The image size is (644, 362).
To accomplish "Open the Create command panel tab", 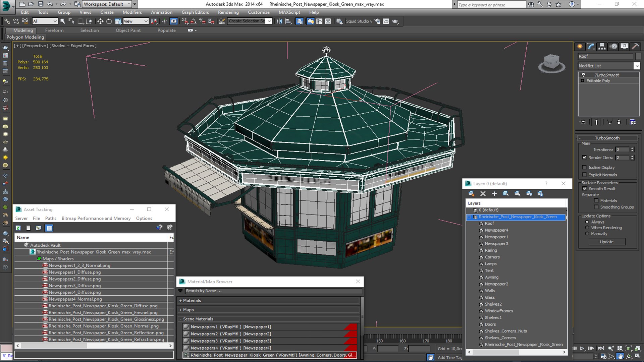I will point(580,46).
